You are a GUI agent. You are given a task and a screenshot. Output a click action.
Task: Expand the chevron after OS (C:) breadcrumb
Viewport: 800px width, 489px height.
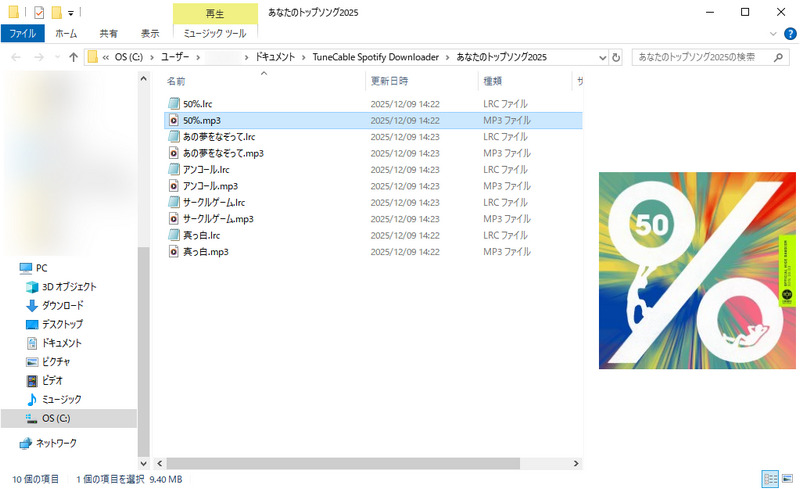coord(152,57)
